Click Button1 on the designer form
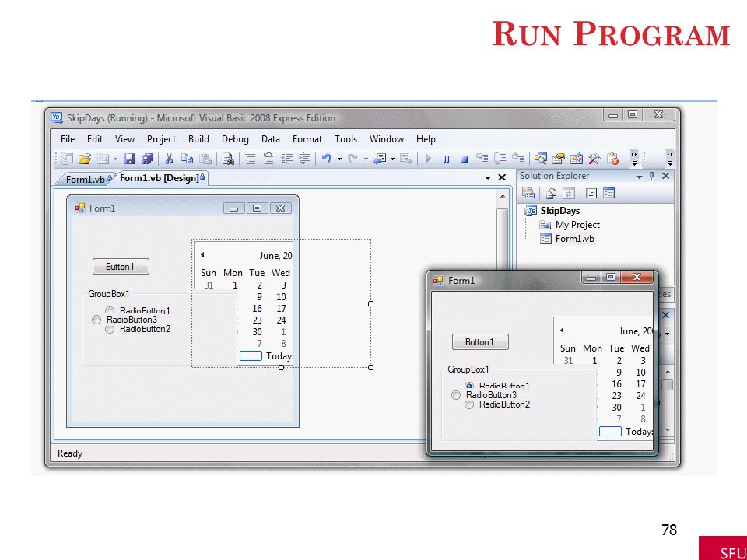747x560 pixels. pyautogui.click(x=121, y=267)
